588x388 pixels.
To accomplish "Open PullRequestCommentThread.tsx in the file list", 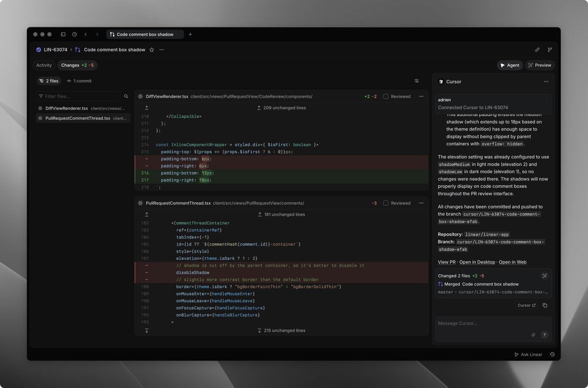I will [x=83, y=118].
